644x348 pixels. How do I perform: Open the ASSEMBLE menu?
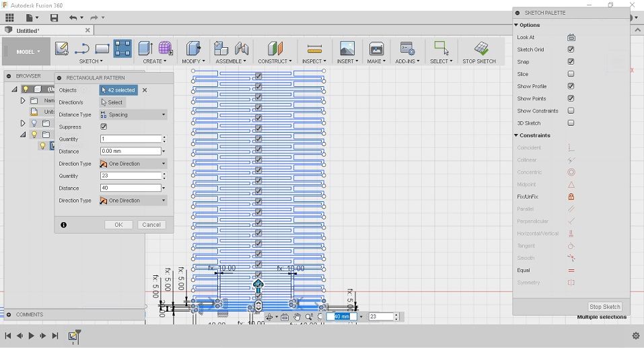pos(230,61)
